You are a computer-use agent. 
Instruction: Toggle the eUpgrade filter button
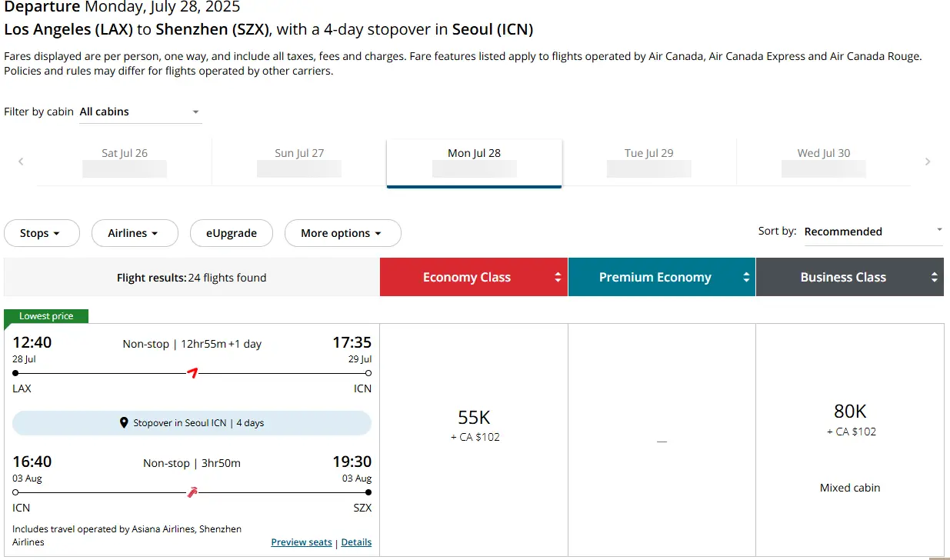coord(232,233)
